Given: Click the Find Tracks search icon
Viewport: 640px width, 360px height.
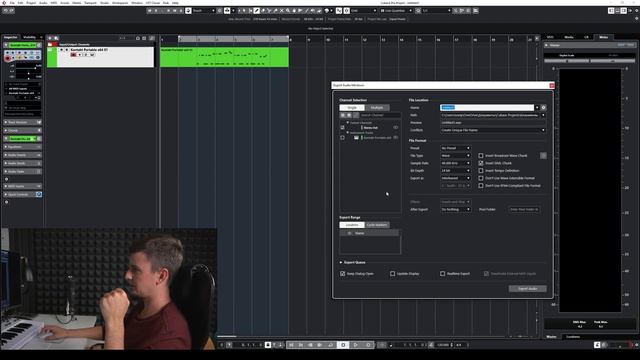Looking at the screenshot, I should point(56,38).
